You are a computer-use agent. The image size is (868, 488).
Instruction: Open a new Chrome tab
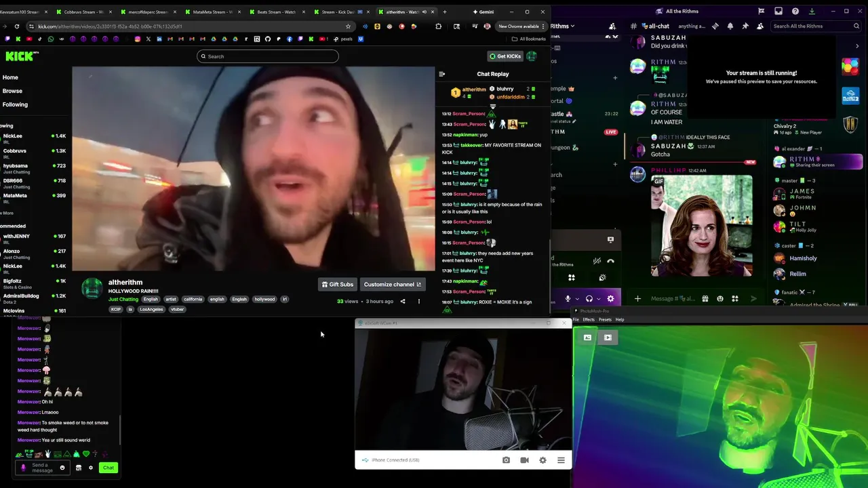coord(445,12)
